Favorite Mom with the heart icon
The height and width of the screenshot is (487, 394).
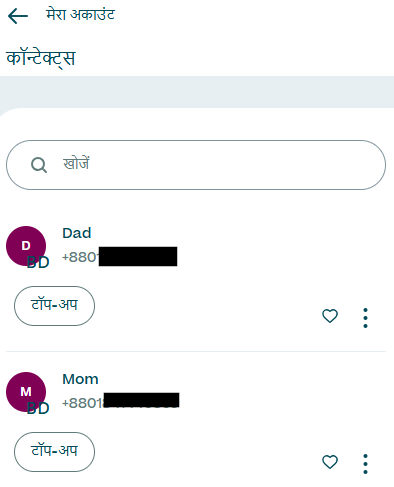(x=330, y=462)
